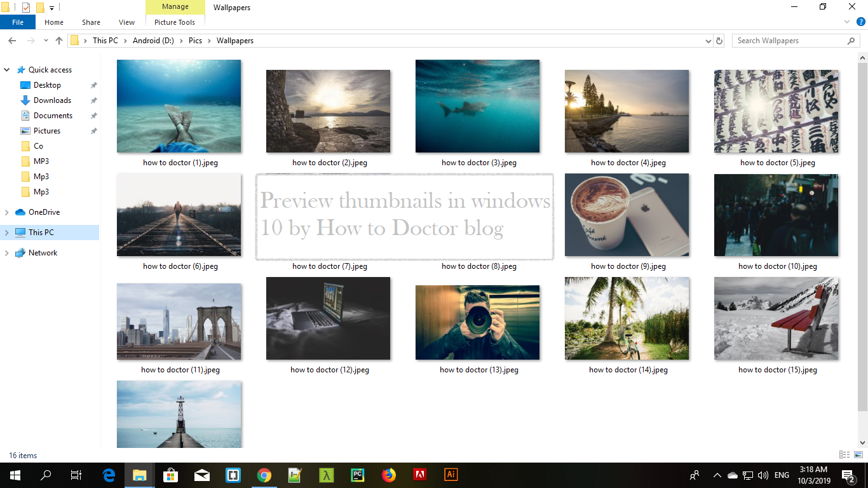The image size is (868, 488).
Task: Expand the This PC tree node
Action: pyautogui.click(x=6, y=232)
